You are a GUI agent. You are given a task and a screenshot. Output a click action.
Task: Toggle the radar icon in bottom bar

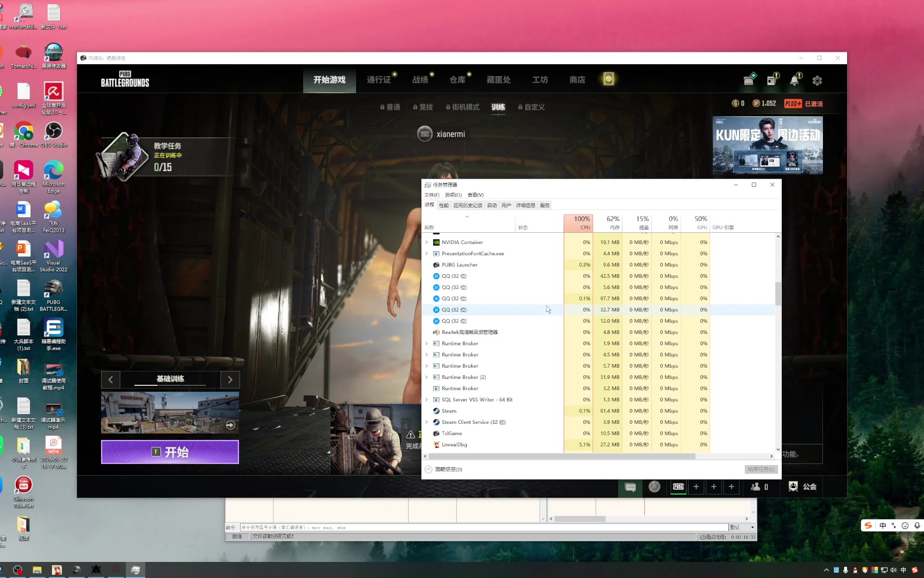click(x=654, y=486)
